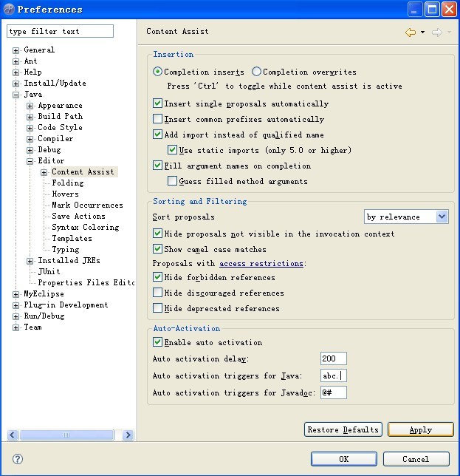
Task: Click the Auto activation delay field
Action: [334, 358]
